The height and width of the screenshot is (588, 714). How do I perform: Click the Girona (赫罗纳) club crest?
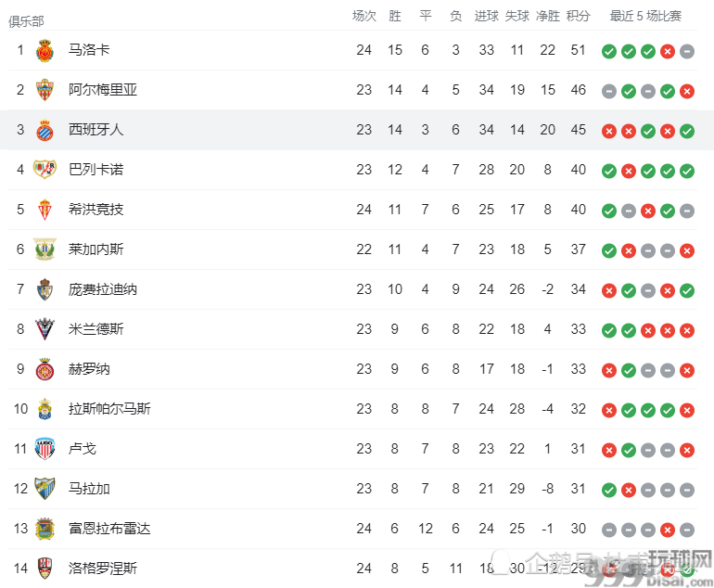[45, 369]
